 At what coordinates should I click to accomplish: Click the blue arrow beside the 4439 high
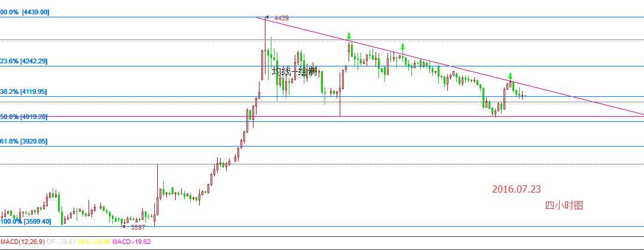[267, 18]
